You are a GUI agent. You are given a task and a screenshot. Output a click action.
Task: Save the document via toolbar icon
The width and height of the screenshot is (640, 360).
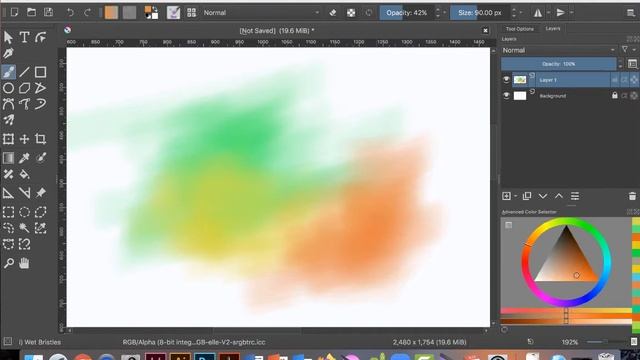tap(49, 12)
